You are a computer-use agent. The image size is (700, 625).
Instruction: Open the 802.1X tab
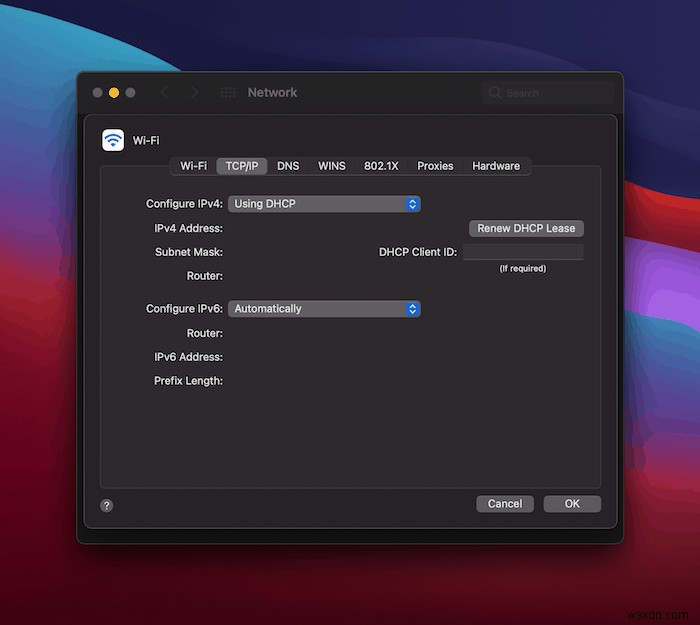381,166
